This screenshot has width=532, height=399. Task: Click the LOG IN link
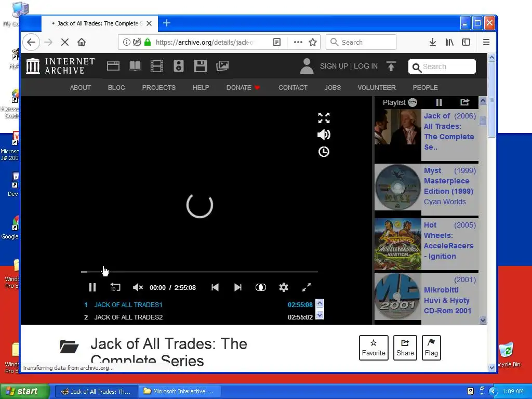[366, 66]
